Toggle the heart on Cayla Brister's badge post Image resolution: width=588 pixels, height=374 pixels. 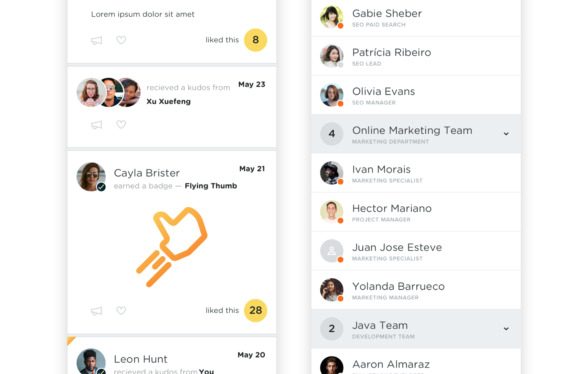[x=121, y=310]
